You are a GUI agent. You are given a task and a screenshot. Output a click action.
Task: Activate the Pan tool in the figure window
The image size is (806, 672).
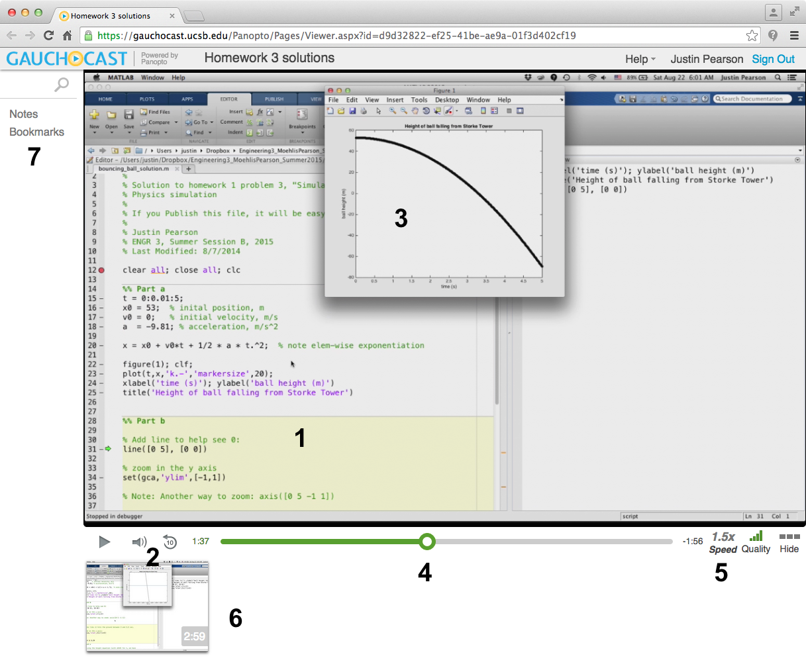coord(415,111)
